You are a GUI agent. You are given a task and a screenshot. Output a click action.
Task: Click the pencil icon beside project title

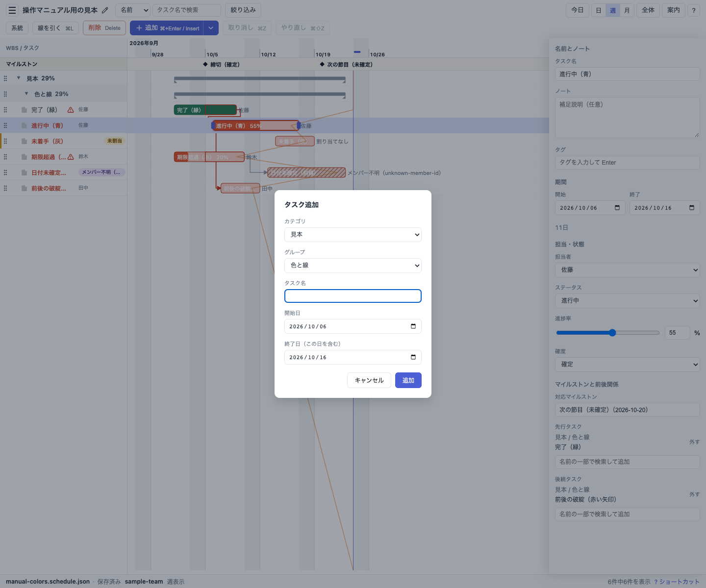[x=105, y=10]
